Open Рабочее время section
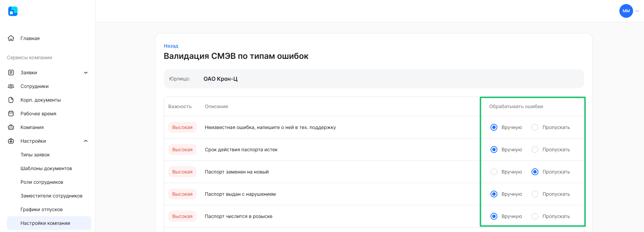Image resolution: width=644 pixels, height=232 pixels. [38, 114]
